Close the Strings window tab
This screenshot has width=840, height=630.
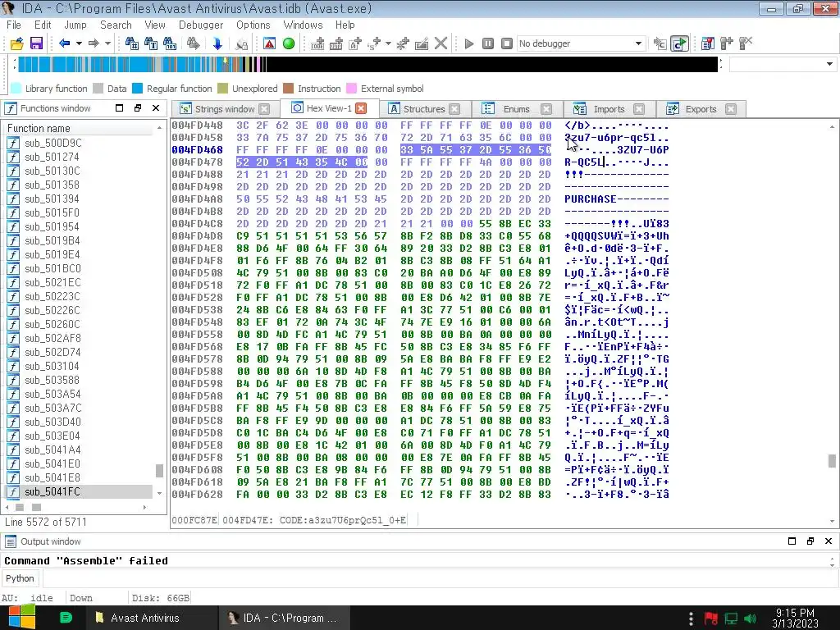pyautogui.click(x=264, y=109)
